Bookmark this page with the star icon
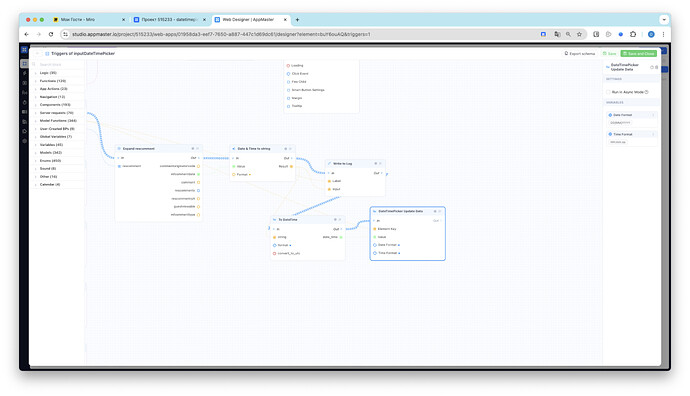The image size is (690, 396). coord(580,34)
